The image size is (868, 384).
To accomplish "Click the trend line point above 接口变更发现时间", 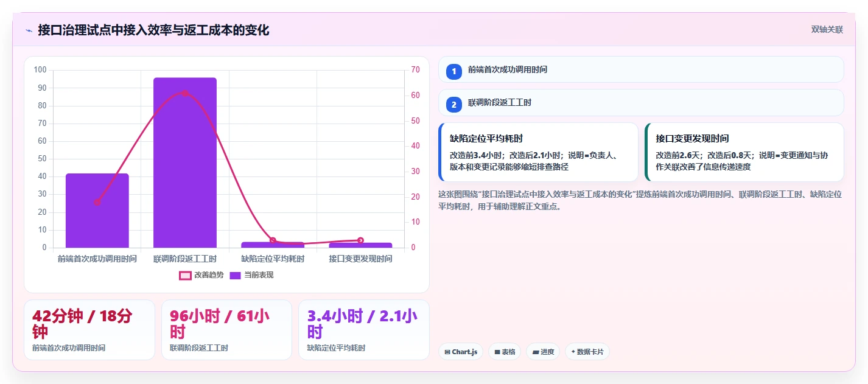I will [x=360, y=240].
